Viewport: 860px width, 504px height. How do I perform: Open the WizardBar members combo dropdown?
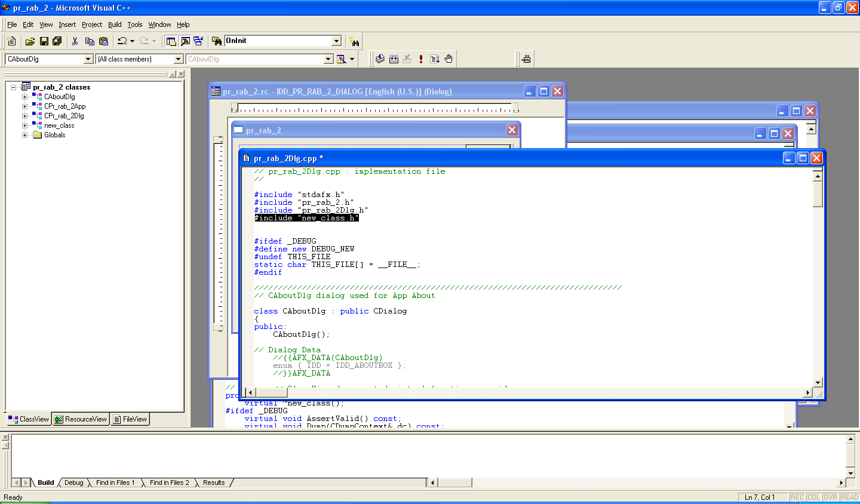(x=328, y=59)
